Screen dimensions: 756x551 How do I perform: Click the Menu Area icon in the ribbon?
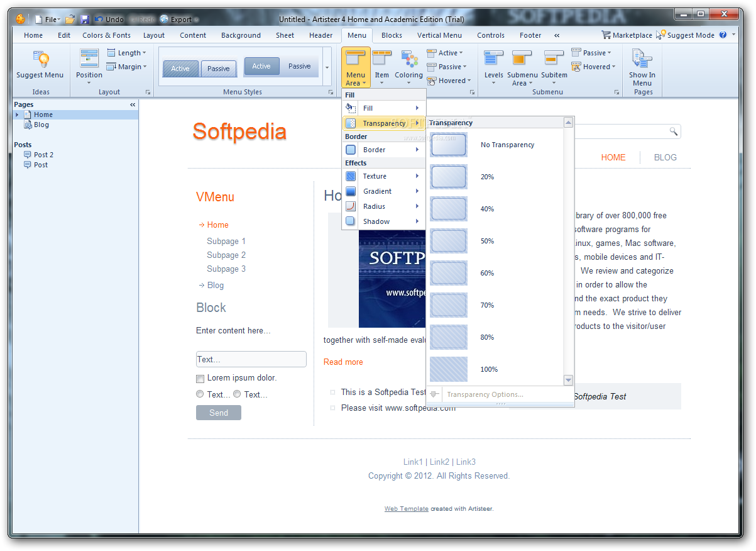click(356, 58)
